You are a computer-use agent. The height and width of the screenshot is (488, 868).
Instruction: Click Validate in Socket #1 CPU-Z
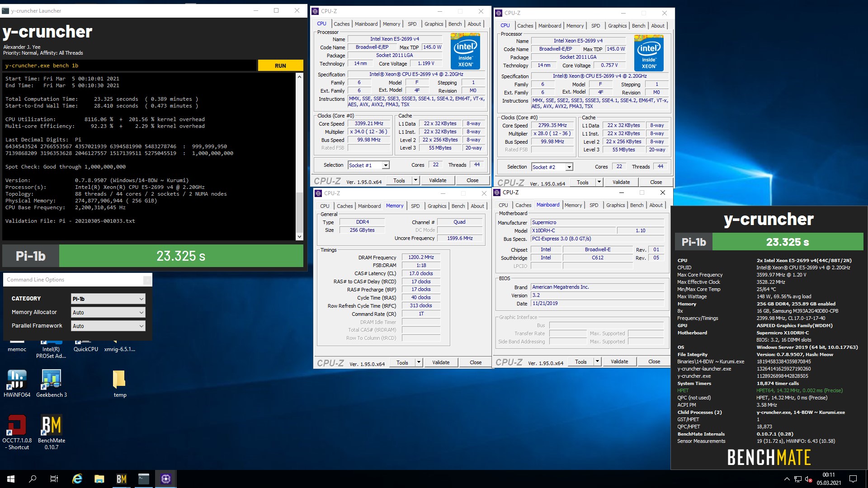(x=437, y=180)
